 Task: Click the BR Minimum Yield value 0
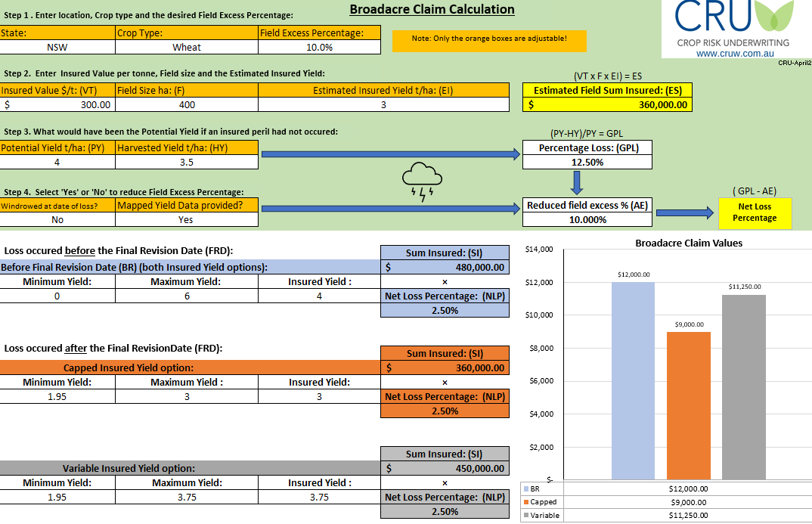[57, 296]
